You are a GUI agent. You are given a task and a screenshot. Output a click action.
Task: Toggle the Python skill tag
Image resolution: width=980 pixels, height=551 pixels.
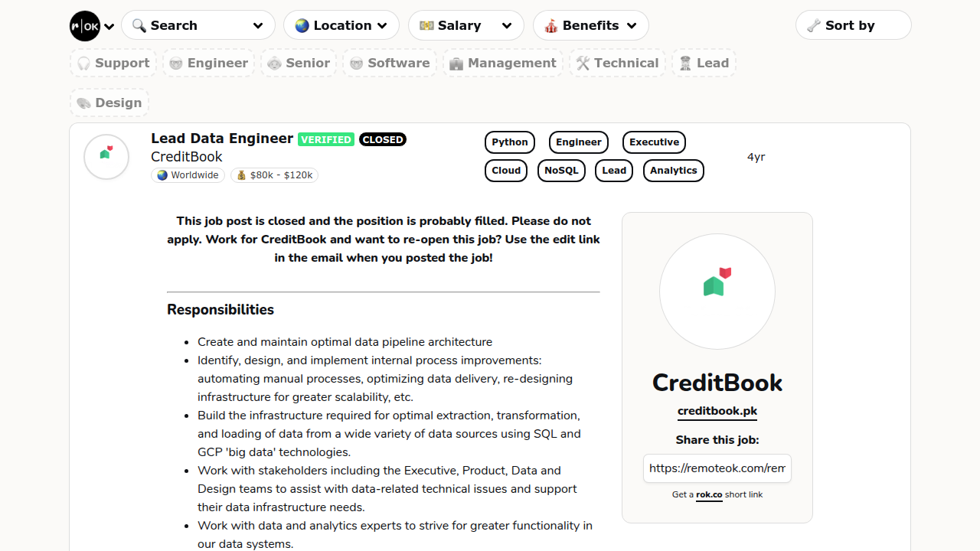click(x=509, y=142)
